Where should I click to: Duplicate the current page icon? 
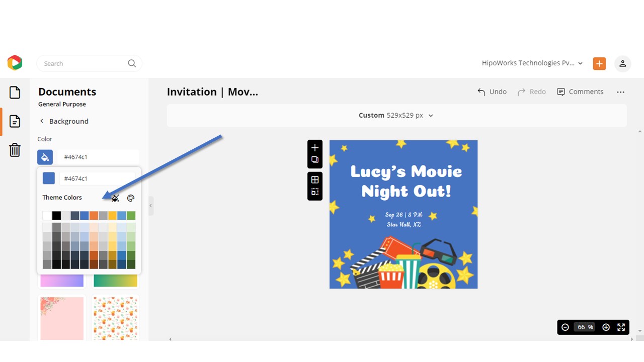point(314,160)
